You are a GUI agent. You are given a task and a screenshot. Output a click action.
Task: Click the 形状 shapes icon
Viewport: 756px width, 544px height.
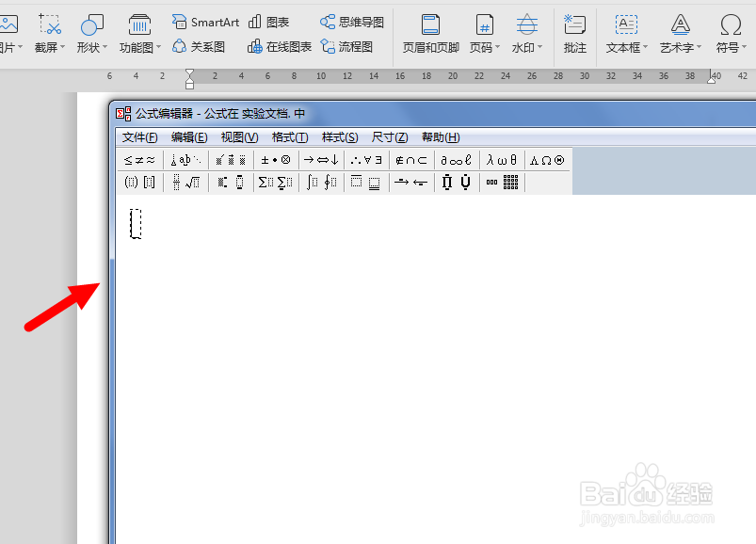tap(91, 24)
